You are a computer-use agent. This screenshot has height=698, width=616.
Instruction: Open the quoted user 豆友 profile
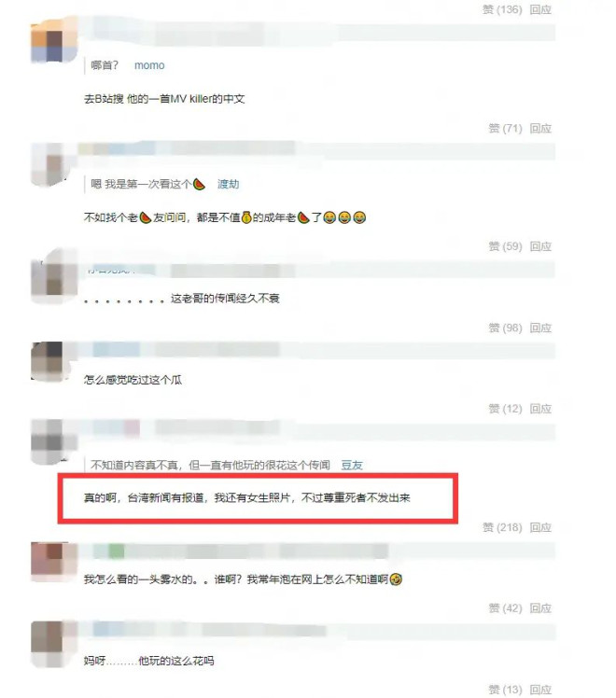tap(352, 466)
